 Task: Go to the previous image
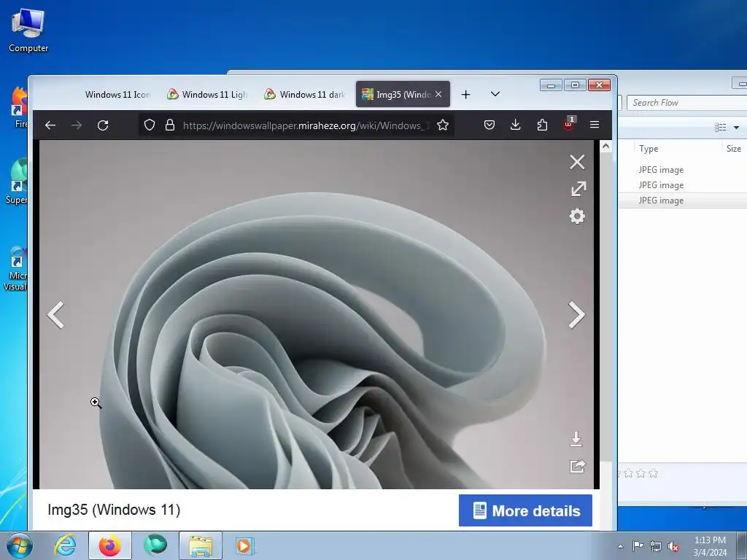point(55,315)
